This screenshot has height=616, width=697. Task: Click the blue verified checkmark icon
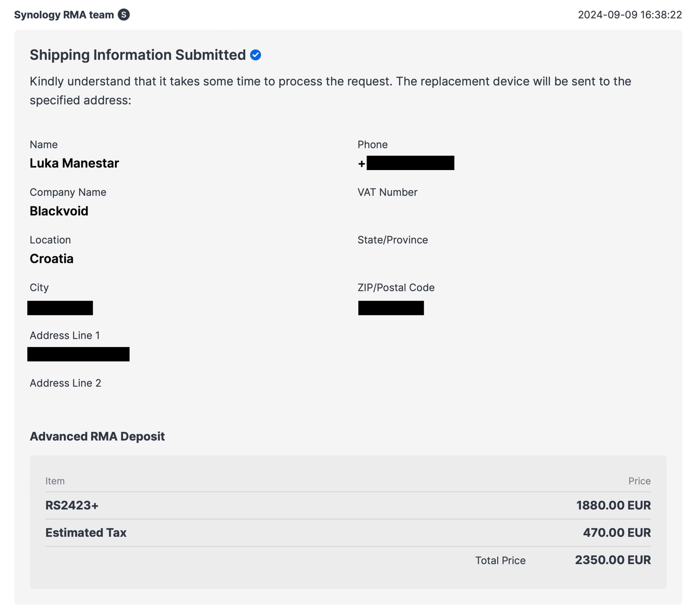255,55
